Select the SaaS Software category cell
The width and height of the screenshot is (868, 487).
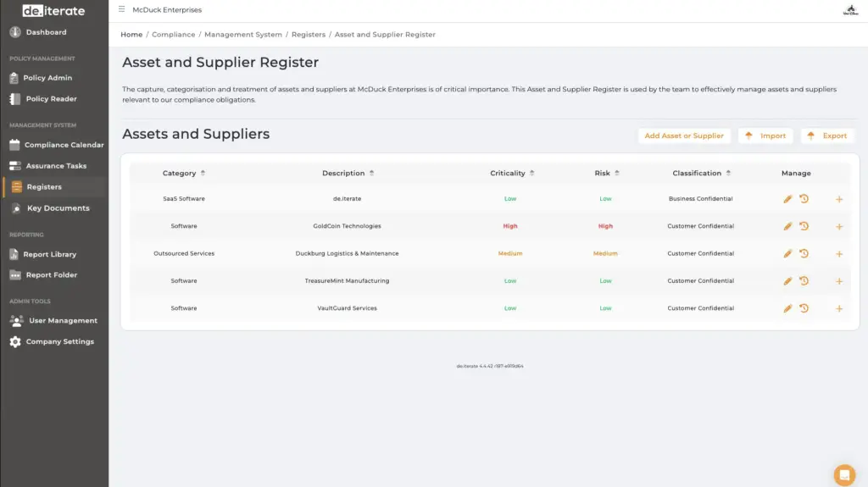pos(184,199)
